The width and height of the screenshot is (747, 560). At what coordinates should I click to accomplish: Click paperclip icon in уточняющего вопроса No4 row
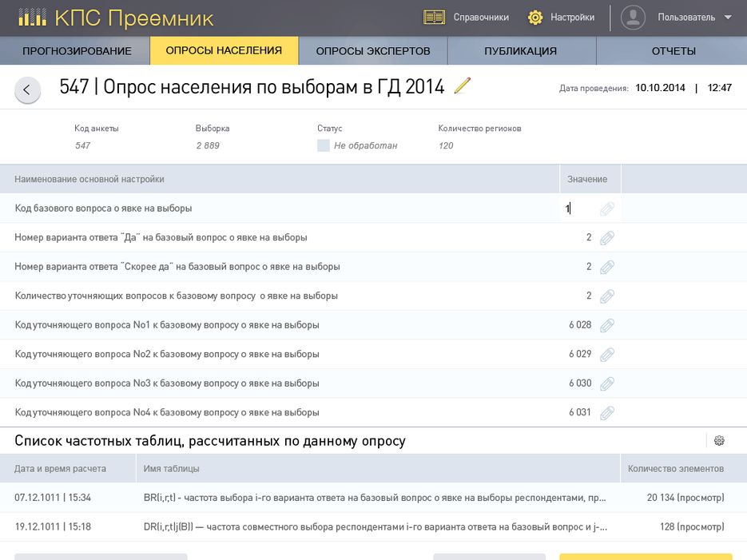tap(607, 412)
